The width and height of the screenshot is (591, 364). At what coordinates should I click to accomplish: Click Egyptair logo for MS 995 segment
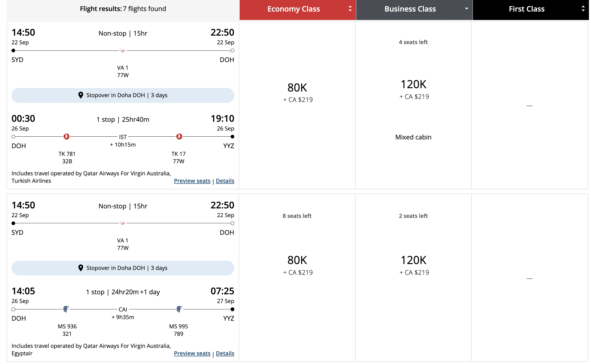pyautogui.click(x=179, y=309)
